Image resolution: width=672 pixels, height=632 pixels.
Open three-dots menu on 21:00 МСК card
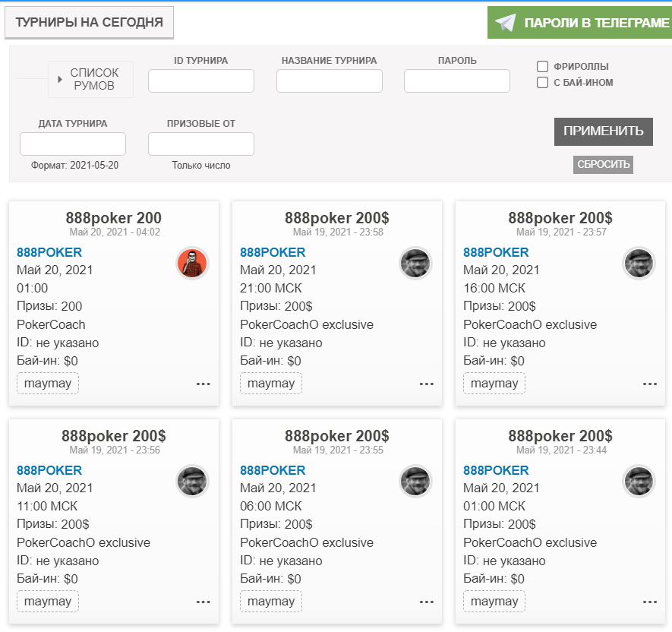[x=427, y=384]
